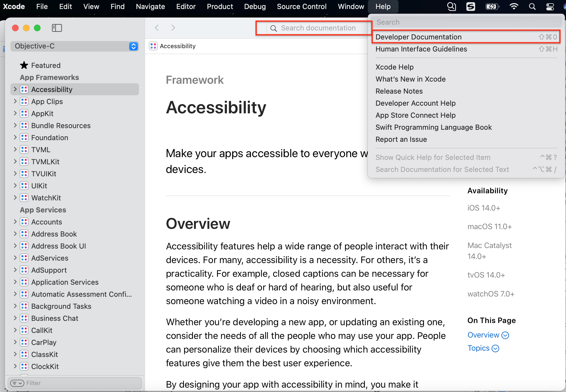
Task: Open Developer Account Help
Action: (x=466, y=103)
